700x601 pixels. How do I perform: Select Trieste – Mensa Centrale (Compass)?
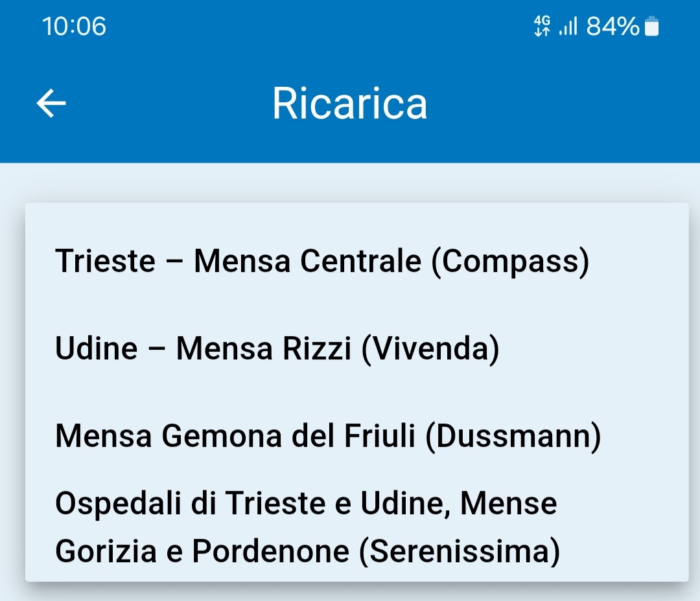point(356,261)
